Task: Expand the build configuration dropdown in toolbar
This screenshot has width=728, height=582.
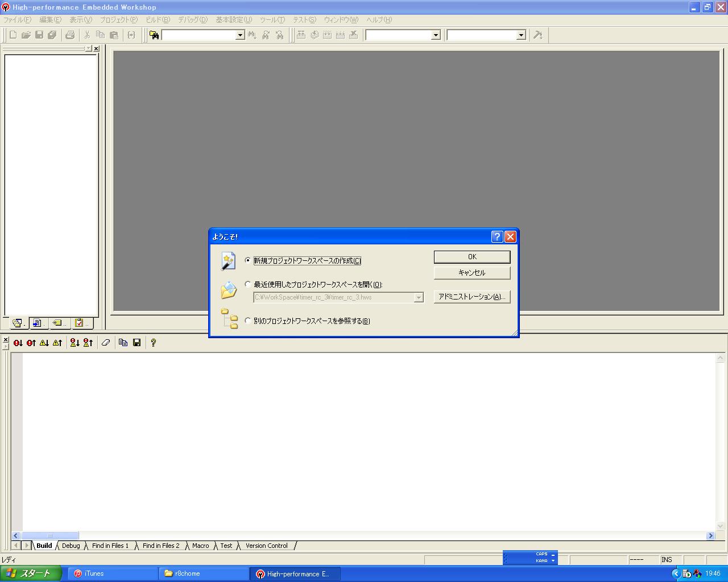Action: pyautogui.click(x=436, y=35)
